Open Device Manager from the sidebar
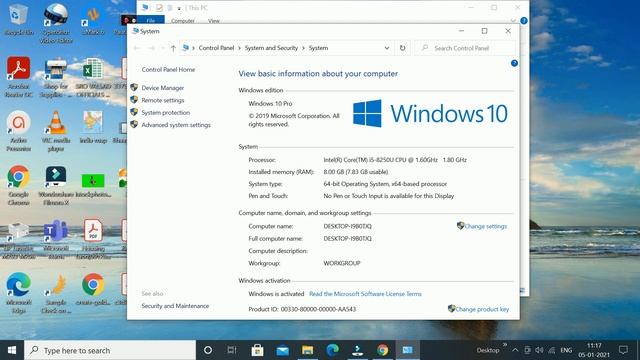 tap(162, 88)
